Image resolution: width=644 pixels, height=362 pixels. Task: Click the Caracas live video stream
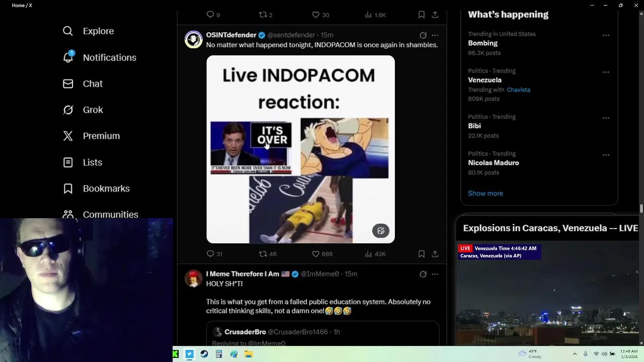tap(547, 294)
